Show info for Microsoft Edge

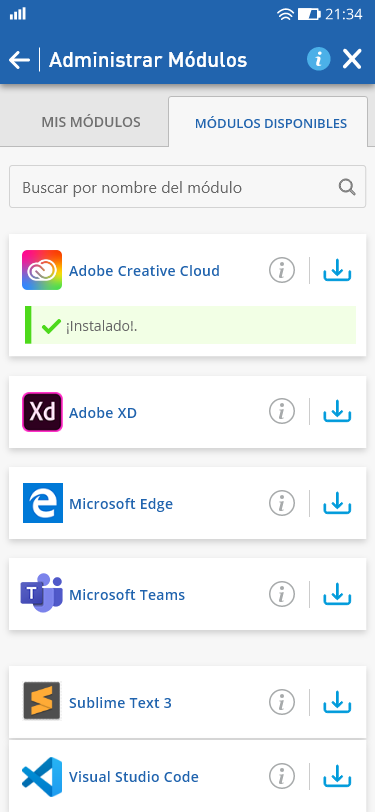282,503
